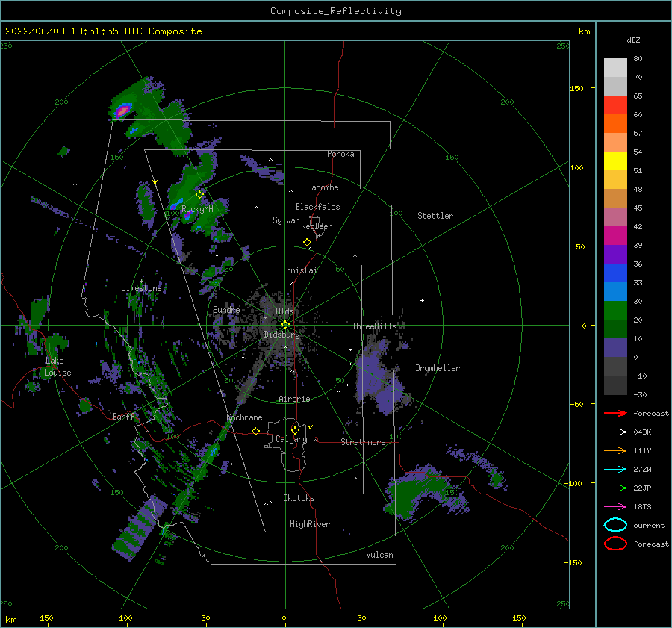The height and width of the screenshot is (628, 672).
Task: Click the Limestone label
Action: (x=141, y=288)
